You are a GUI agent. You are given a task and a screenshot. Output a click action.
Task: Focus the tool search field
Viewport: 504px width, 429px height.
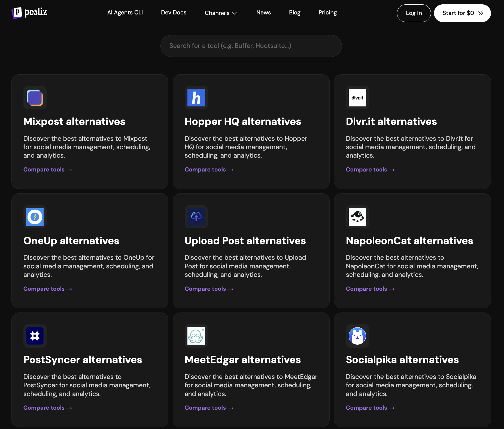(x=251, y=46)
